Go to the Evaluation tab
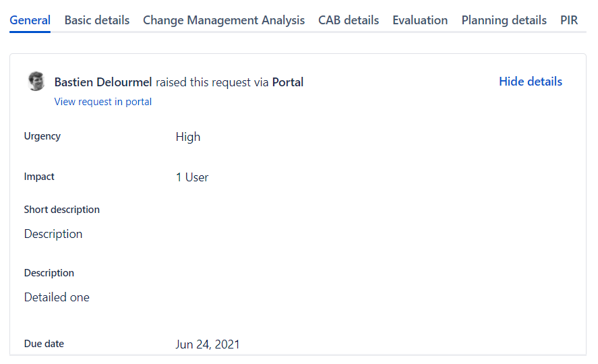 pyautogui.click(x=420, y=20)
